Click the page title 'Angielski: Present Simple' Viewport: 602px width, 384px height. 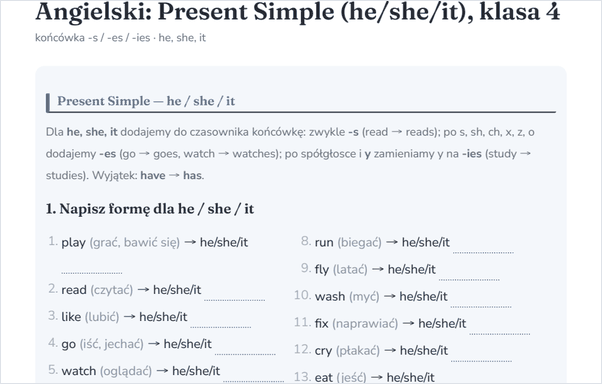186,12
